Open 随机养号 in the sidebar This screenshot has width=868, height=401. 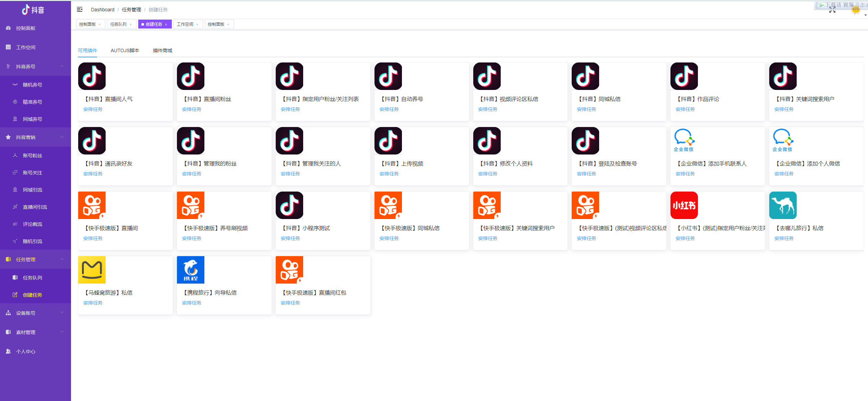tap(35, 85)
